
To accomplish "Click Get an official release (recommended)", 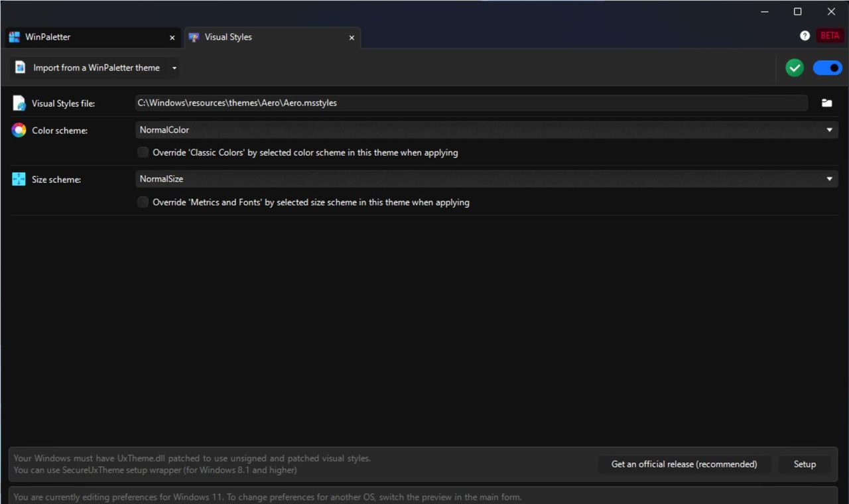I will coord(684,464).
